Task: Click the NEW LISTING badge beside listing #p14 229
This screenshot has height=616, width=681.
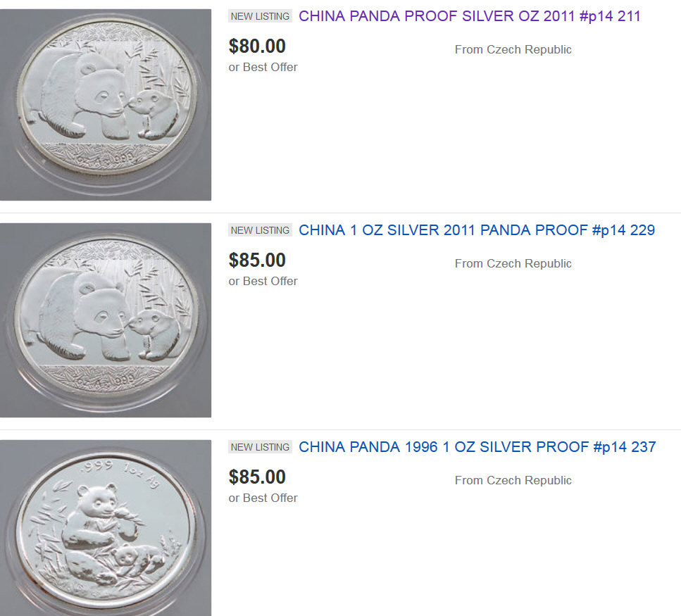Action: [260, 230]
